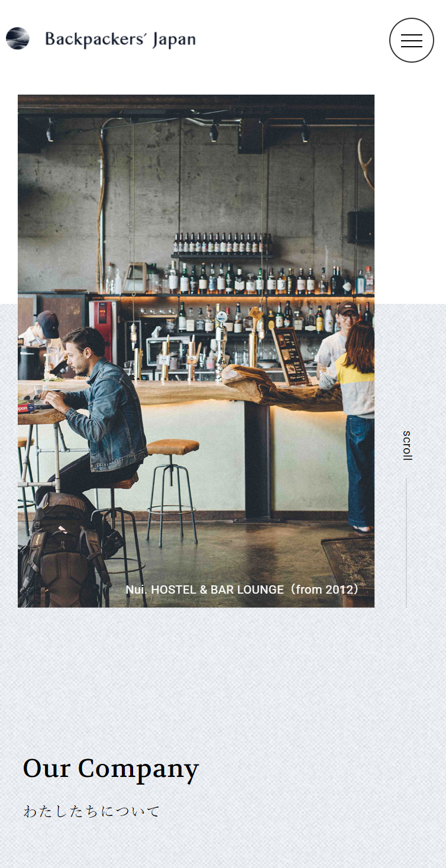Click the black speaker mounted on the wall

(361, 227)
